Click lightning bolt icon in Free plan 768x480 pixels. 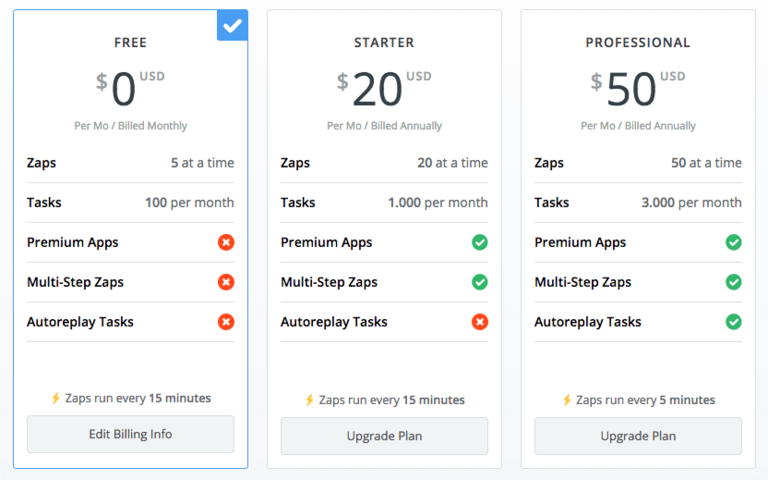pos(56,398)
